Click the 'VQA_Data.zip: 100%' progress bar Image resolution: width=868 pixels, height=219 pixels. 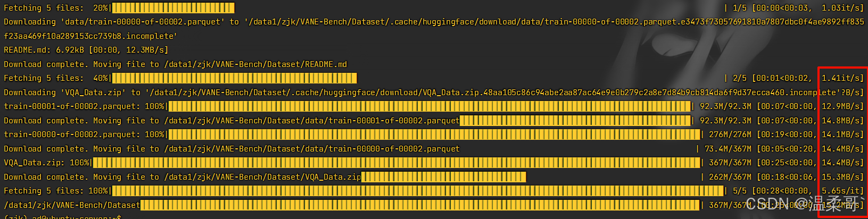[396, 163]
